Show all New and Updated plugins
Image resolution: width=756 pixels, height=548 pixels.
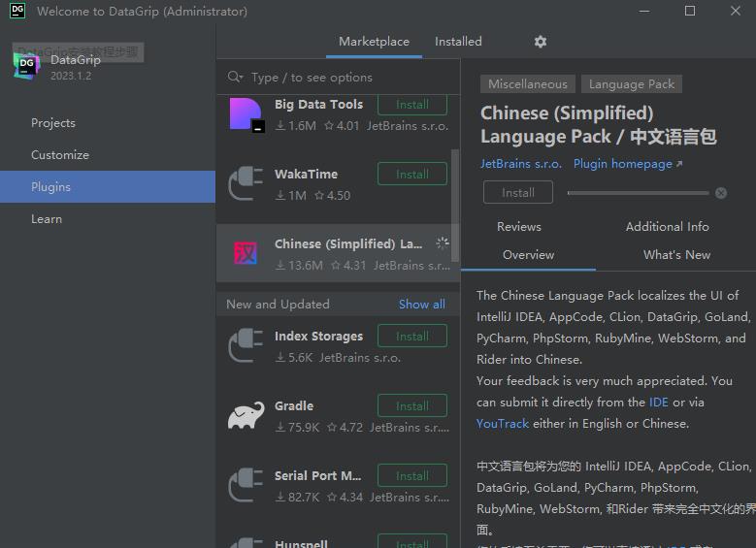coord(422,305)
